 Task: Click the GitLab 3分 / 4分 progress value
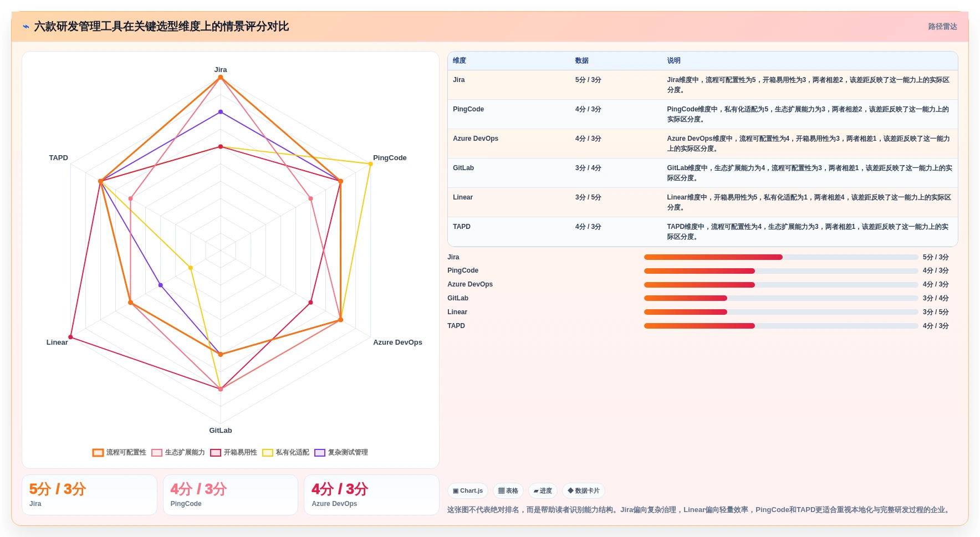click(x=936, y=298)
